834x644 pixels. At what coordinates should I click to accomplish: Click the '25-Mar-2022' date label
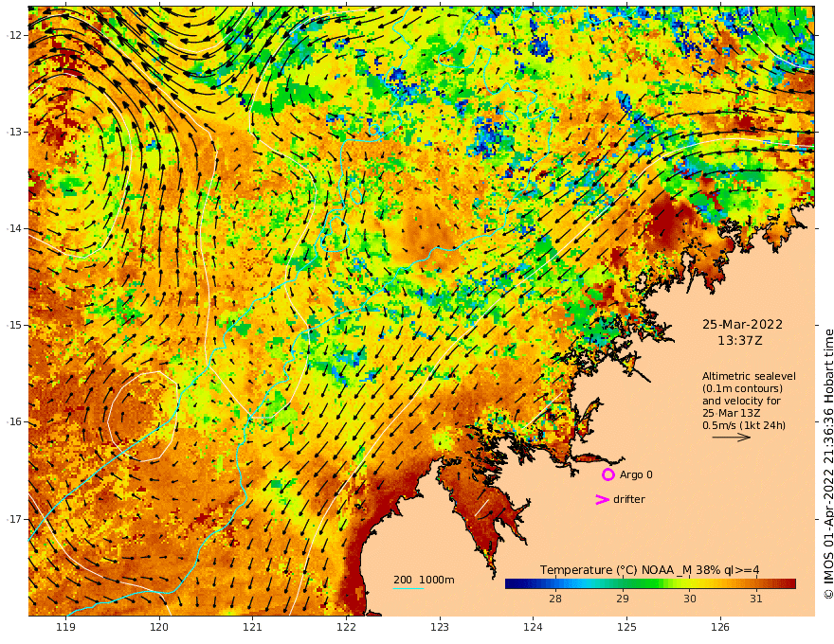(742, 325)
